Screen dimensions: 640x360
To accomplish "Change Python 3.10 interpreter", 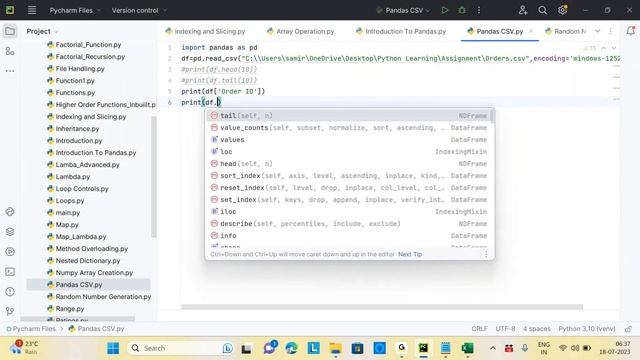I will pos(587,329).
